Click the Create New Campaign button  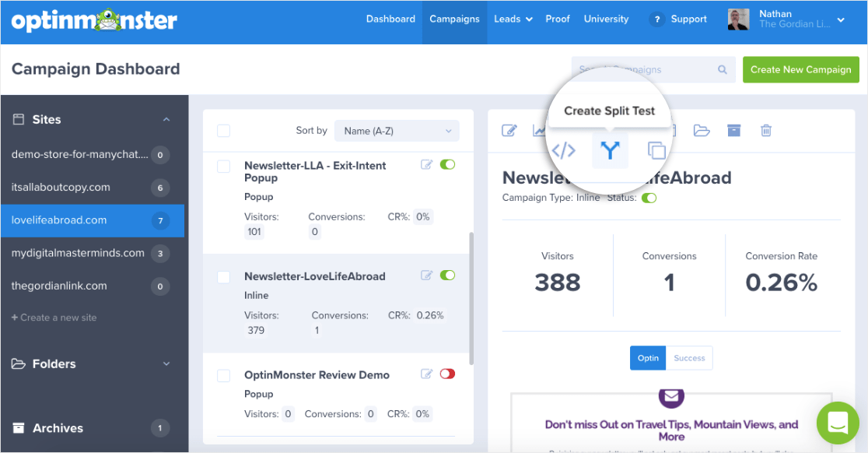pyautogui.click(x=800, y=69)
